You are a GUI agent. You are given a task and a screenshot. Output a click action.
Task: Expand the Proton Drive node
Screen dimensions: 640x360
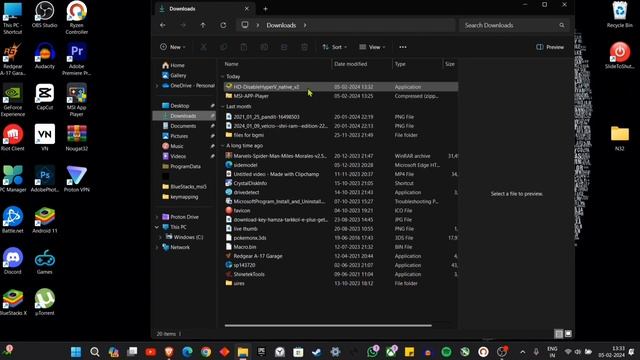pos(157,217)
